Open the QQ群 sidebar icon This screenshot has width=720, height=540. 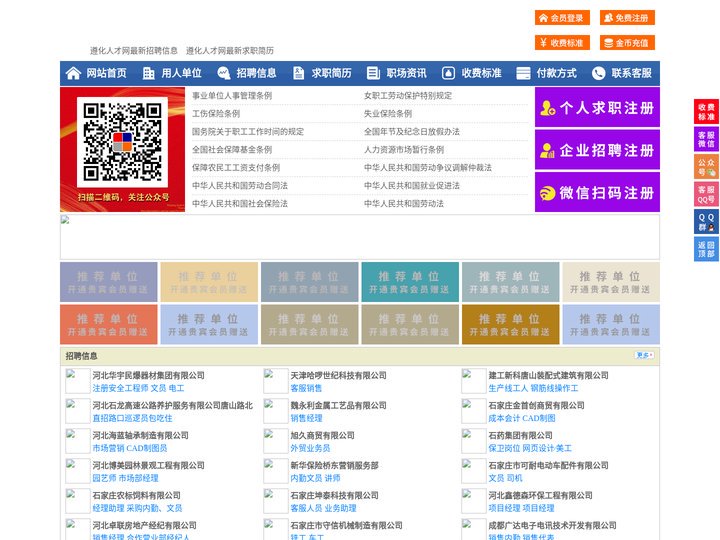(x=706, y=222)
